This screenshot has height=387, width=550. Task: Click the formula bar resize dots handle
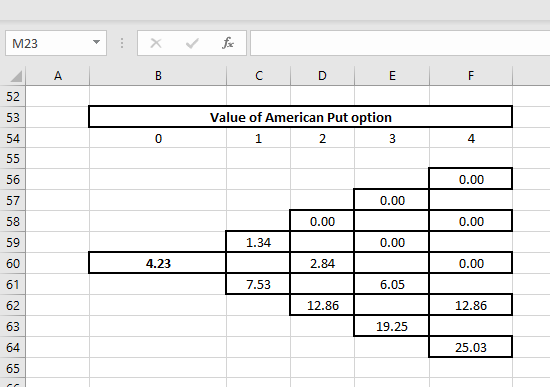point(122,43)
